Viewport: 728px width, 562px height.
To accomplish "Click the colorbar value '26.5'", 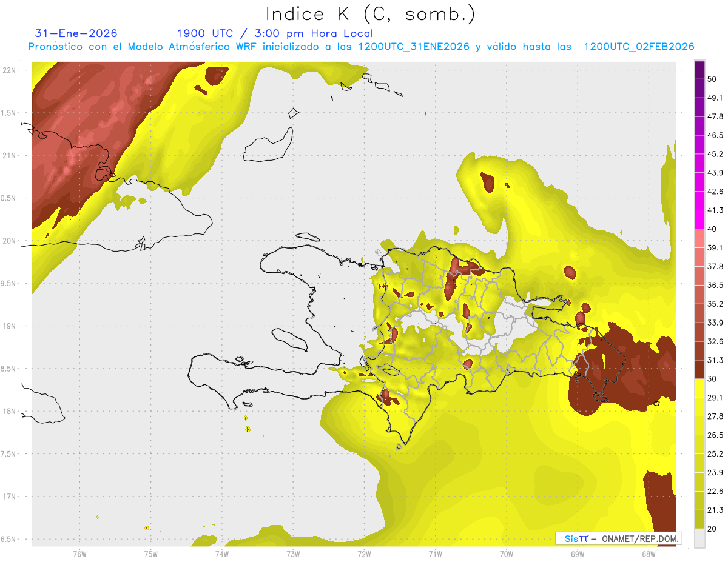I will point(715,435).
